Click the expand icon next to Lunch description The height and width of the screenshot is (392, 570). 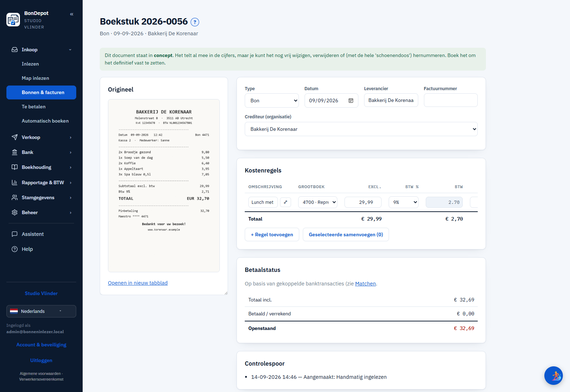point(285,202)
